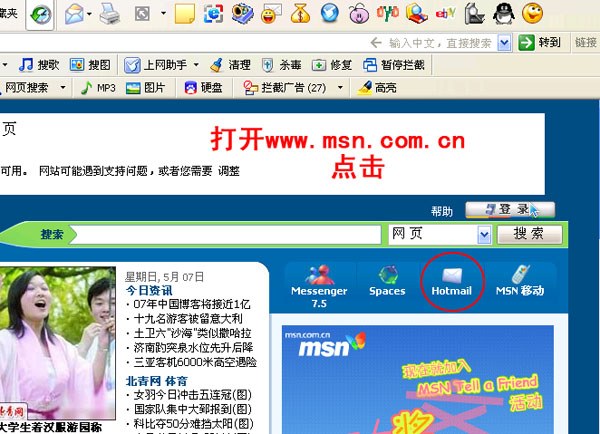Open the mail envelope toolbar icon
The image size is (600, 434).
tap(74, 14)
